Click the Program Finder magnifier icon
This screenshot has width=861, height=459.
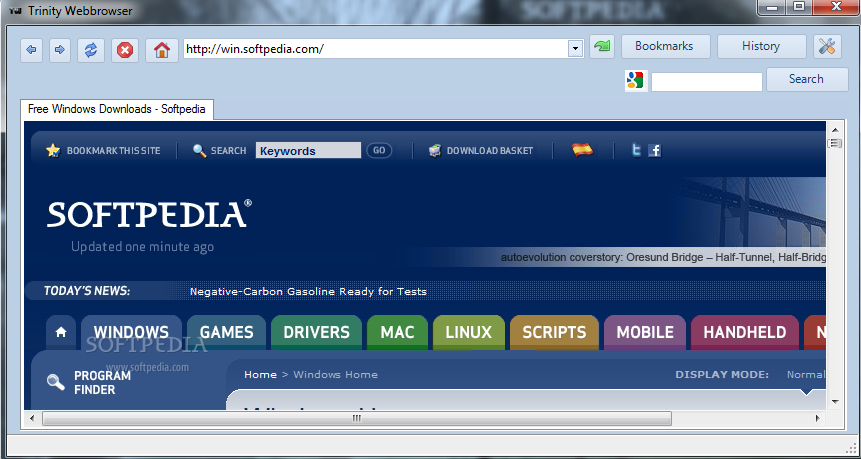55,382
